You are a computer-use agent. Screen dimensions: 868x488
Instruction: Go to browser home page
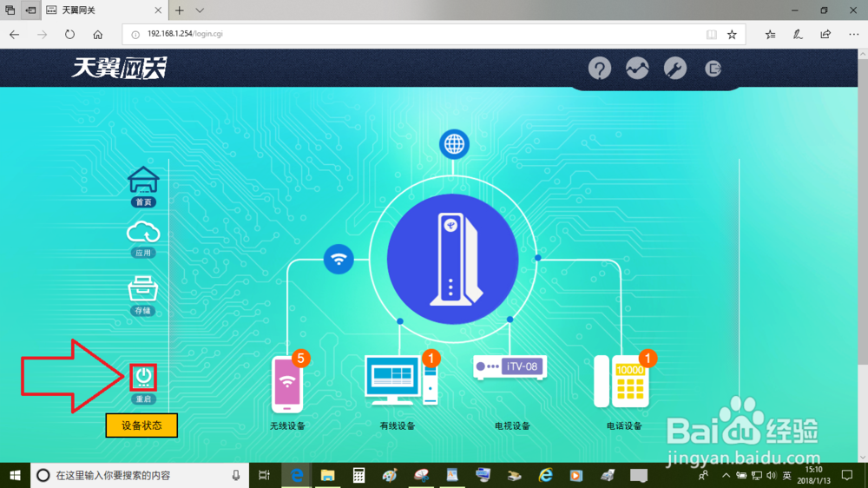click(x=97, y=35)
